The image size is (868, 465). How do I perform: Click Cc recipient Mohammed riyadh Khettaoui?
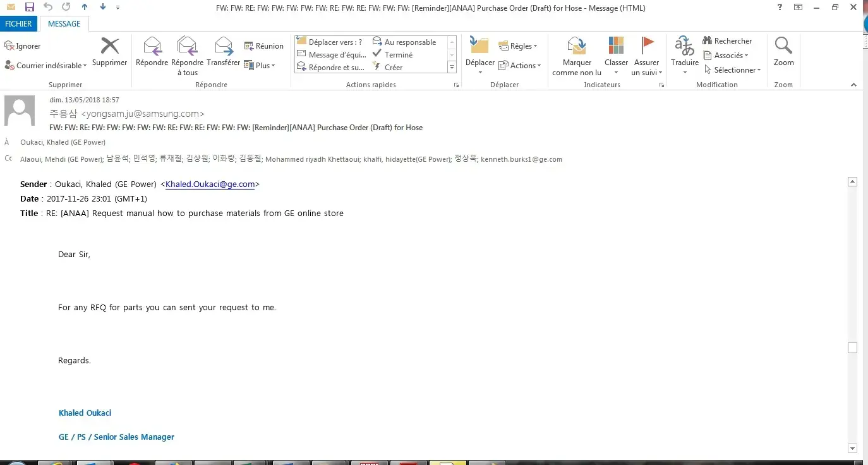click(x=312, y=159)
